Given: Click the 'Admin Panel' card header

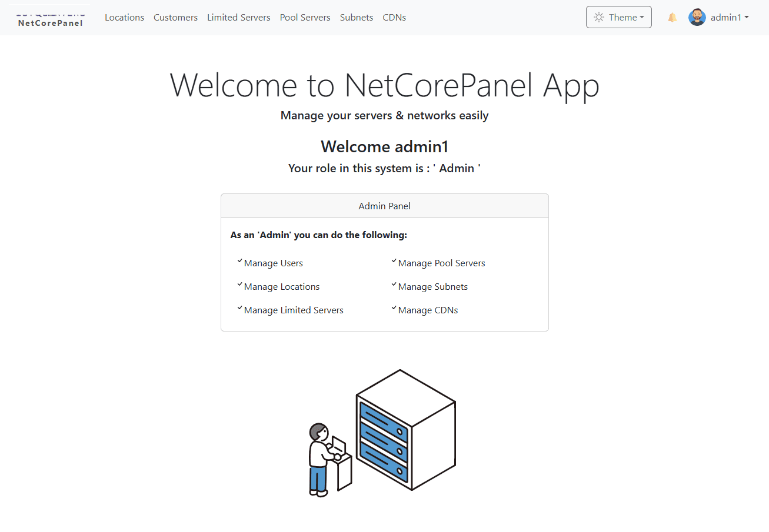Looking at the screenshot, I should pos(385,206).
